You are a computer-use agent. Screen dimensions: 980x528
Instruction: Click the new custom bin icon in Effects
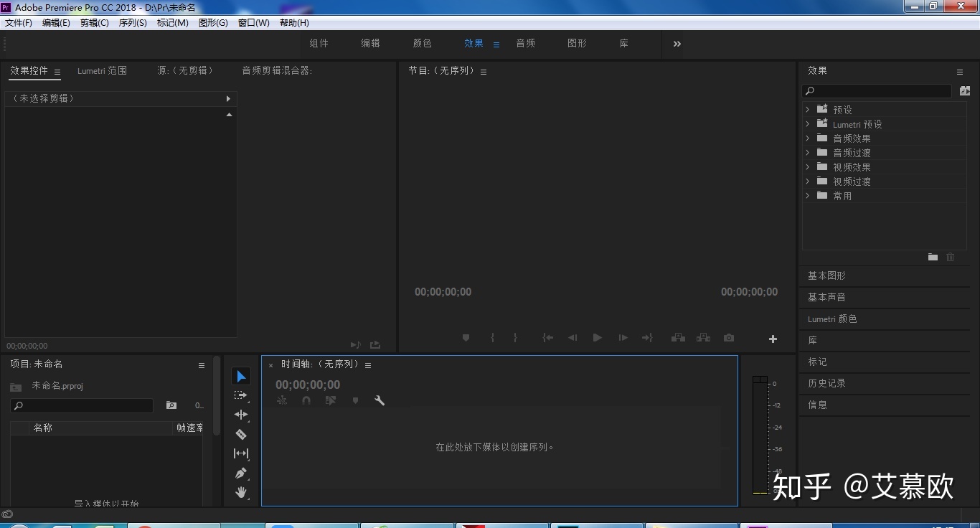coord(933,257)
